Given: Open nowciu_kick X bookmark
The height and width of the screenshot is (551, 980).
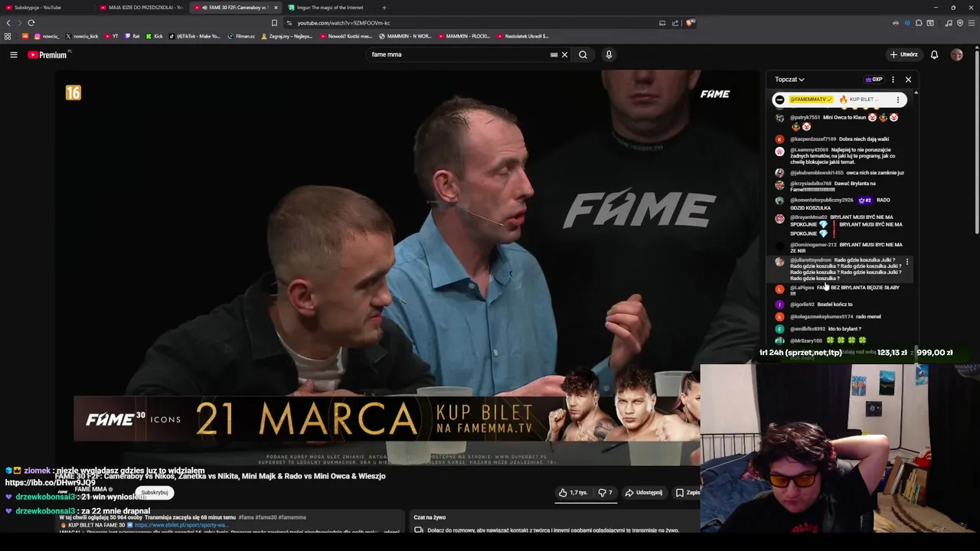Looking at the screenshot, I should 82,36.
